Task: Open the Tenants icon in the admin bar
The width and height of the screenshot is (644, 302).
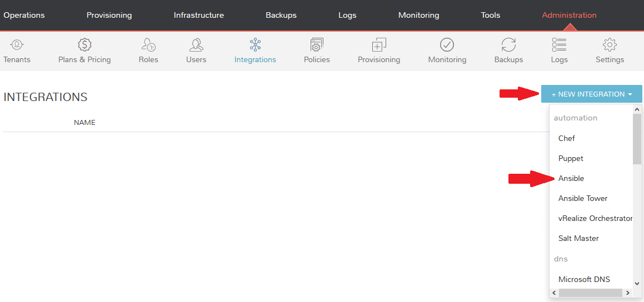Action: click(17, 45)
